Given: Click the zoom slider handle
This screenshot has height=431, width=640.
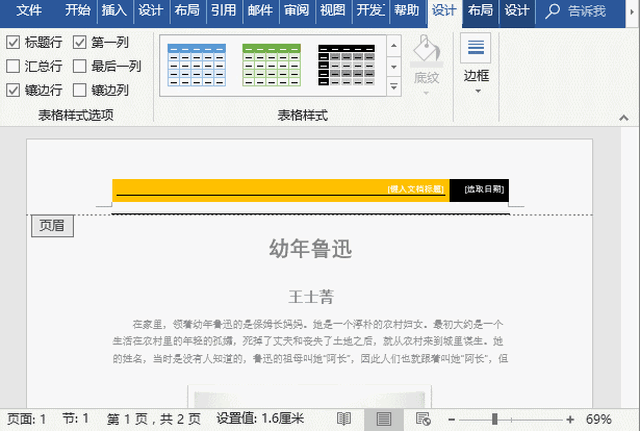Looking at the screenshot, I should click(x=495, y=419).
